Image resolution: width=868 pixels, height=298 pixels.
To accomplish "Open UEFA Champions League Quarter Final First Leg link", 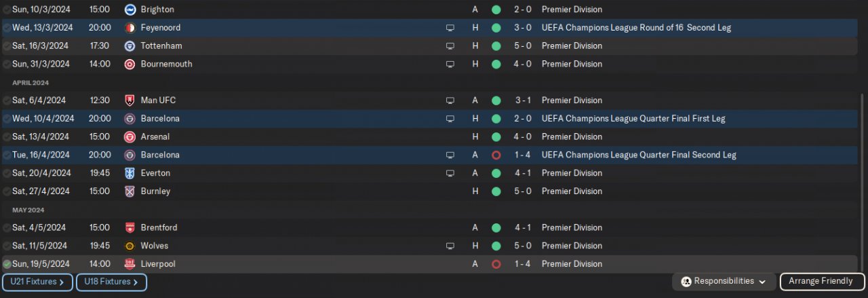I will tap(633, 119).
